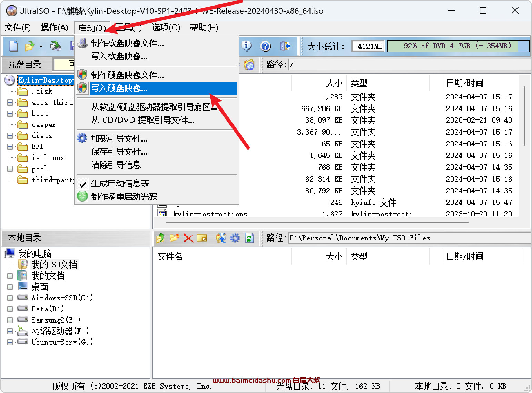Toggle the 生成启动信息表 checked menu option
Viewport: 532px width, 393px height.
pyautogui.click(x=120, y=184)
